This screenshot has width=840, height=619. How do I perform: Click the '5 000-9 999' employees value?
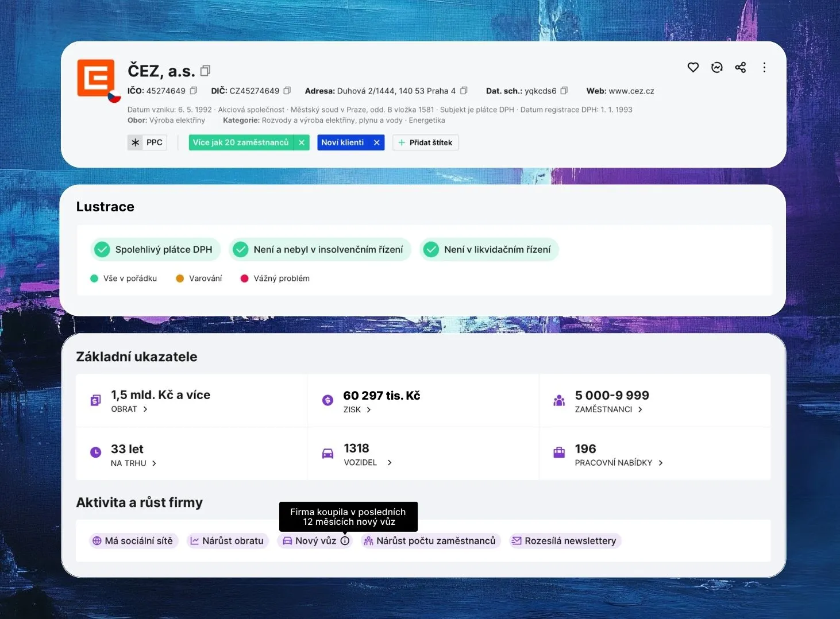(x=612, y=396)
